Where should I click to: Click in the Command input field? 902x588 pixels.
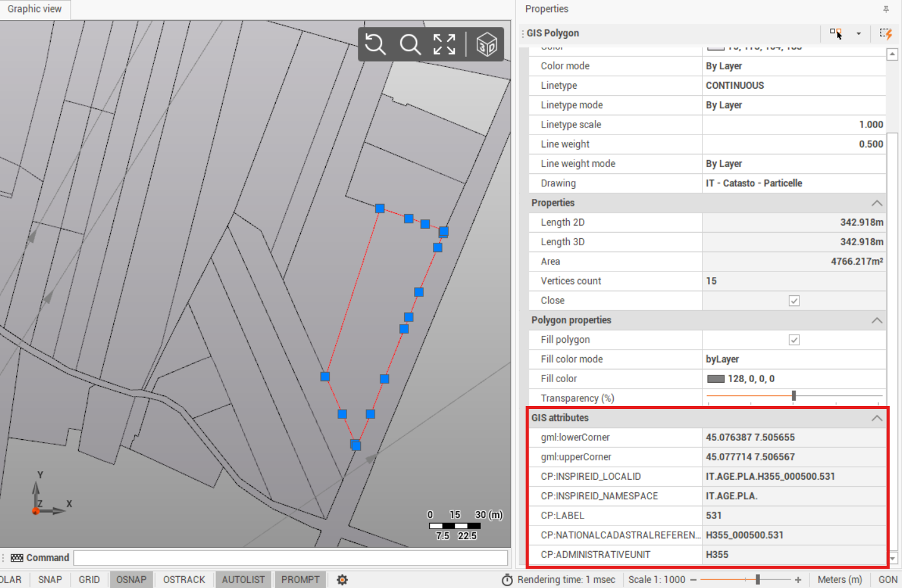coord(290,558)
